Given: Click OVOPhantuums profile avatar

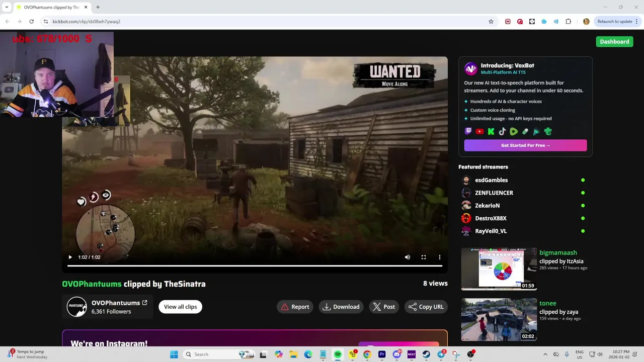Looking at the screenshot, I should (77, 307).
